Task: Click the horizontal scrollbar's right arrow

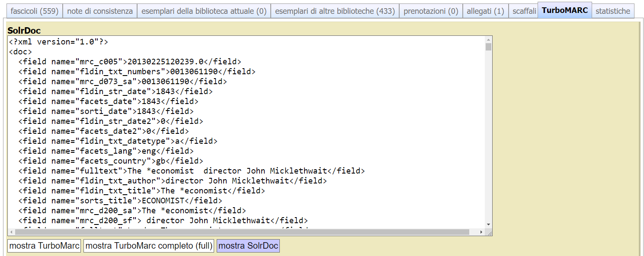Action: pos(482,231)
